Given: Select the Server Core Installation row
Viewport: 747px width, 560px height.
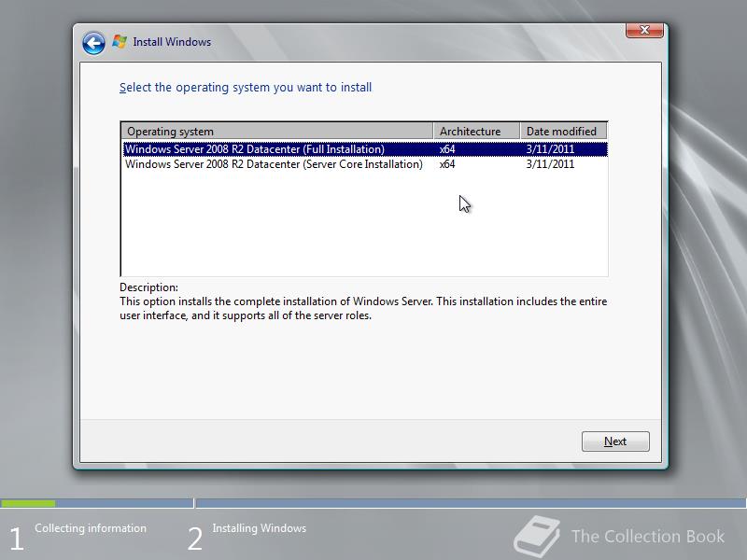Looking at the screenshot, I should point(365,164).
